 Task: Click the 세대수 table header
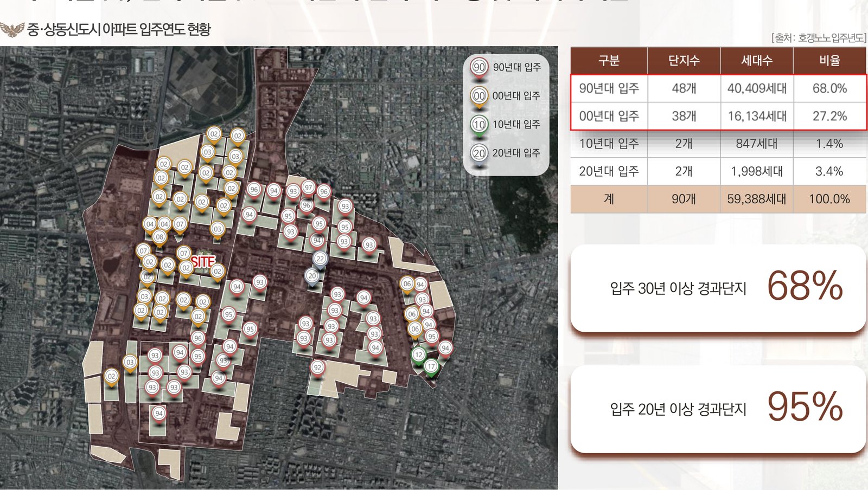(x=757, y=61)
